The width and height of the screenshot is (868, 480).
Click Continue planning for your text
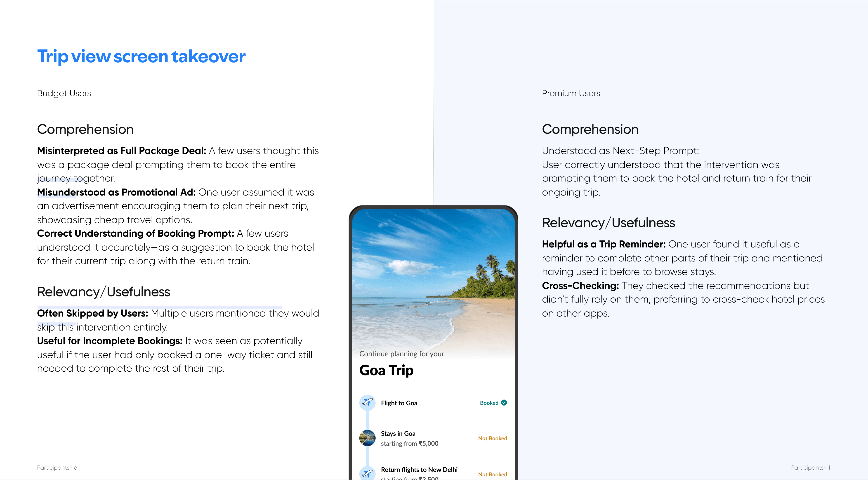(402, 354)
